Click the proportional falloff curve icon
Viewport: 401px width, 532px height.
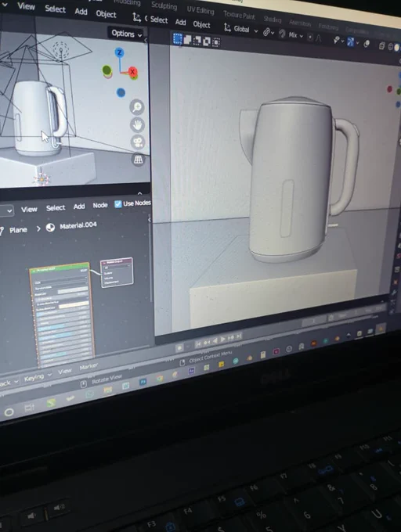click(x=319, y=38)
